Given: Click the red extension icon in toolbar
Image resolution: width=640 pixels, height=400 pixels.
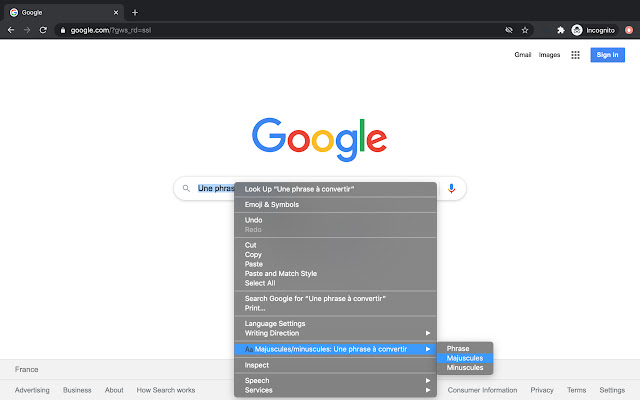Looking at the screenshot, I should coord(629,30).
